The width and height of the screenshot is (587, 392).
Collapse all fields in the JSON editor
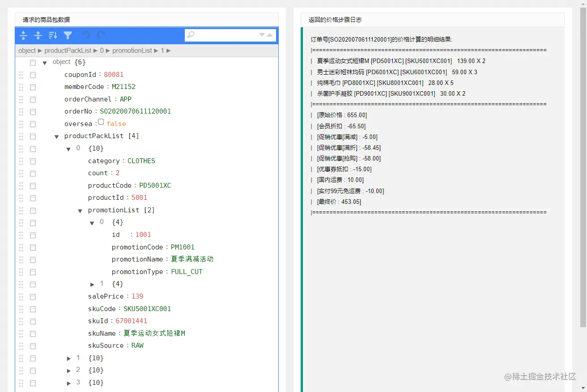tap(38, 35)
